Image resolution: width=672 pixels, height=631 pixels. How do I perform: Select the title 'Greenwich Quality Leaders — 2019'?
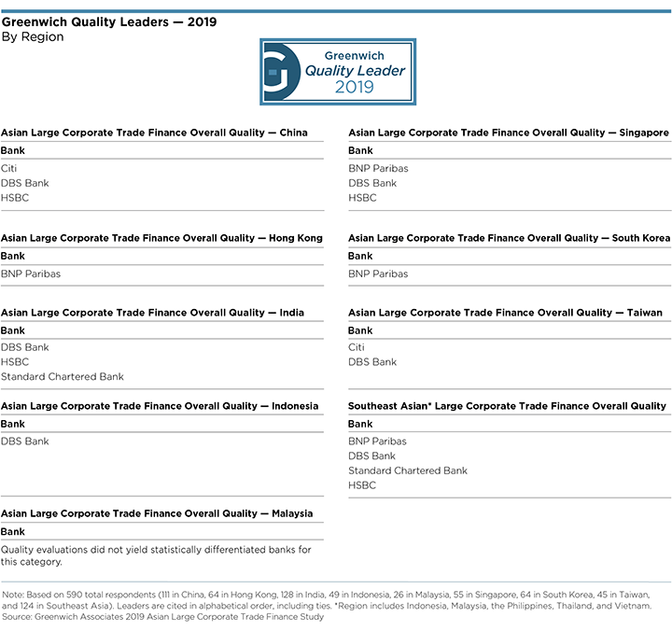tap(109, 21)
